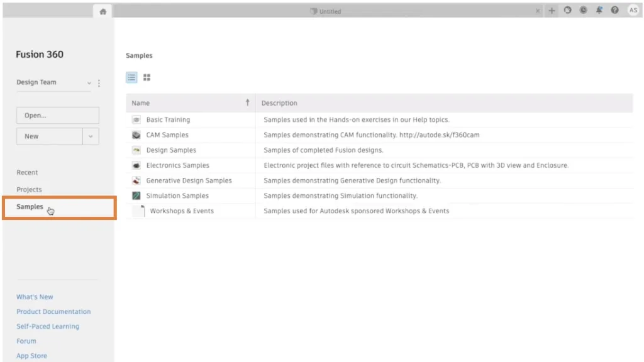Click 'Samples of completed Fusion designs' description
644x362 pixels.
[x=323, y=150]
